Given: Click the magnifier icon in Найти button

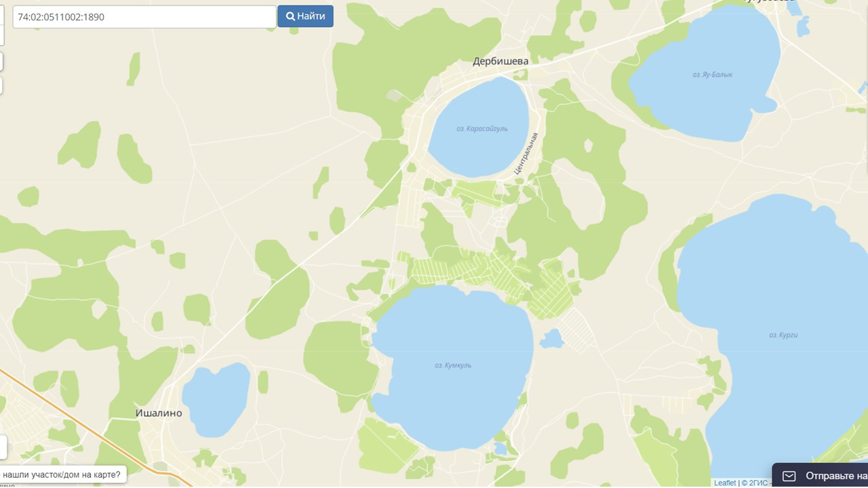Looking at the screenshot, I should coord(290,16).
